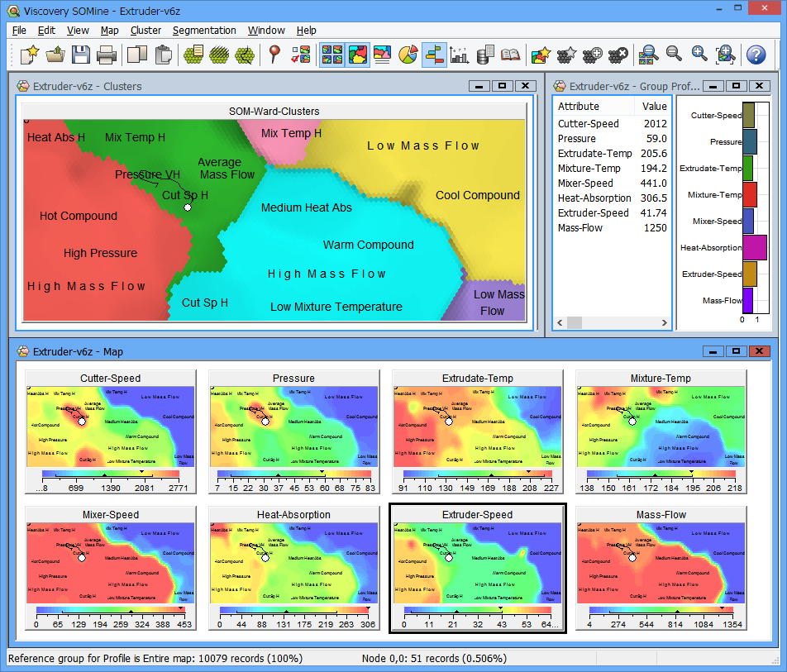Click the zoom out magnifier icon
The image size is (787, 672).
point(674,55)
